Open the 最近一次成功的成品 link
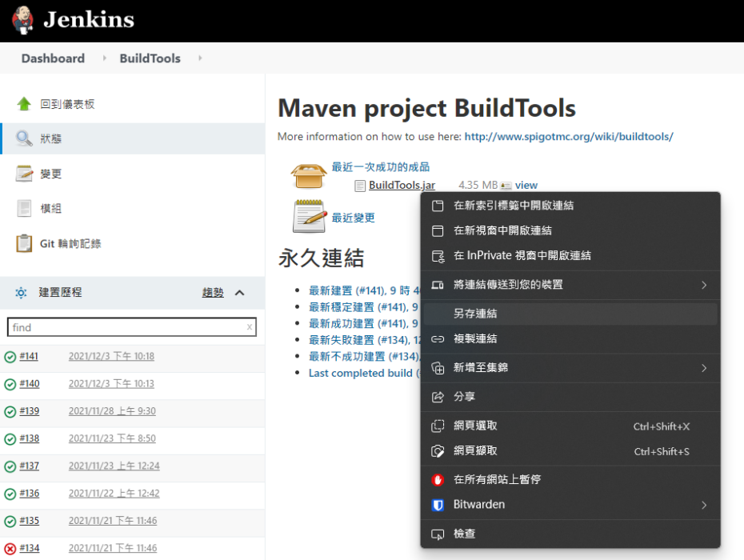744x560 pixels. 381,167
